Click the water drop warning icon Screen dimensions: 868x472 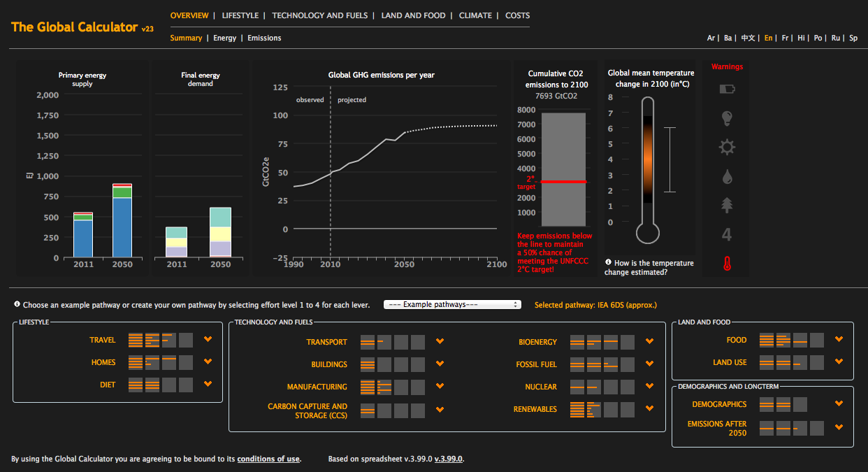pos(727,176)
